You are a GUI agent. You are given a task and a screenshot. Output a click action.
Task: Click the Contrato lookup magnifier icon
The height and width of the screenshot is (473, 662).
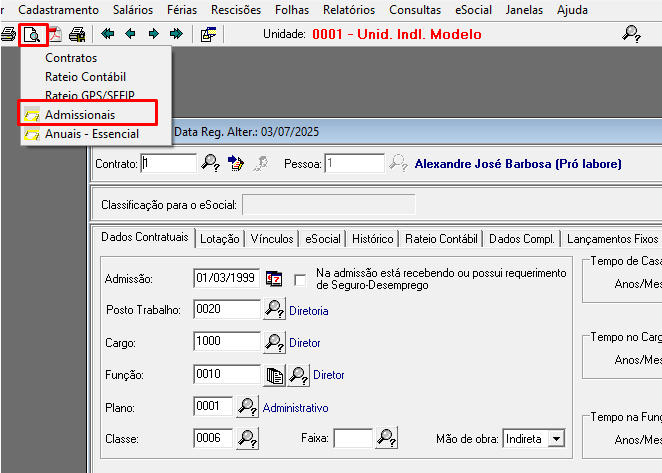[211, 163]
